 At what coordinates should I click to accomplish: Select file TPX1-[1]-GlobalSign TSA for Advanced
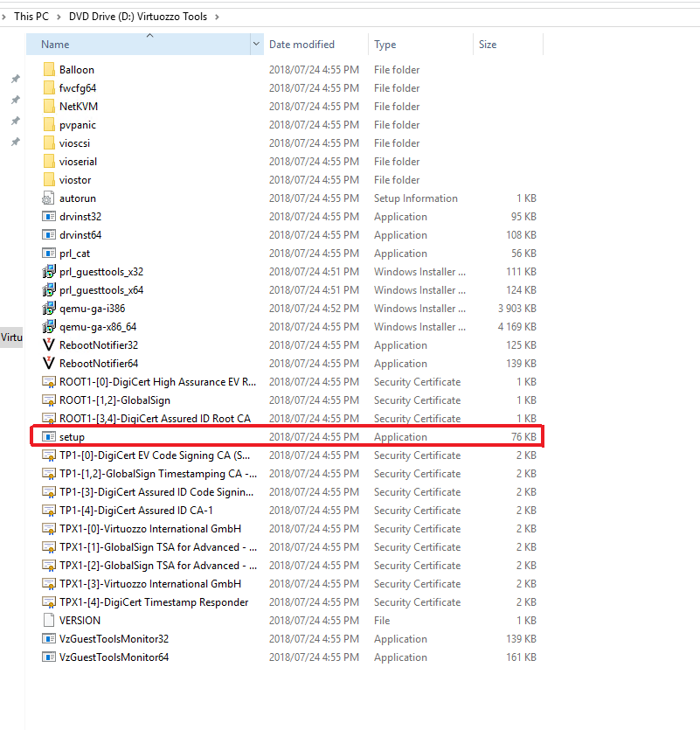pyautogui.click(x=158, y=547)
